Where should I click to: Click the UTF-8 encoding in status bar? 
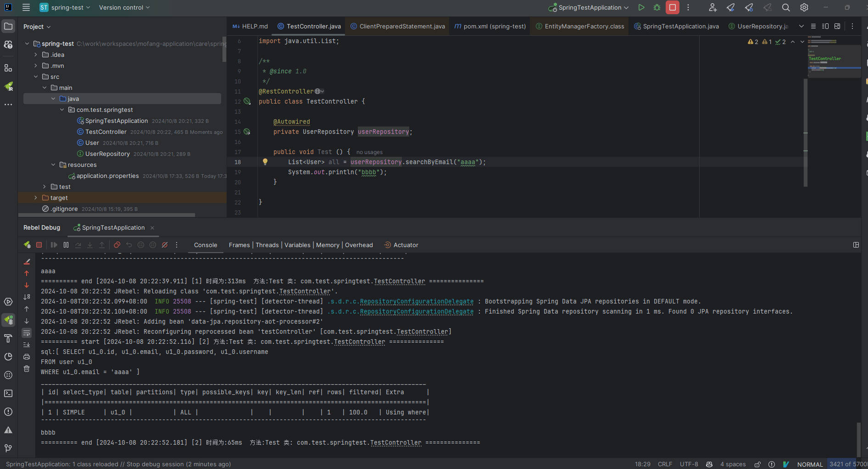pyautogui.click(x=689, y=464)
